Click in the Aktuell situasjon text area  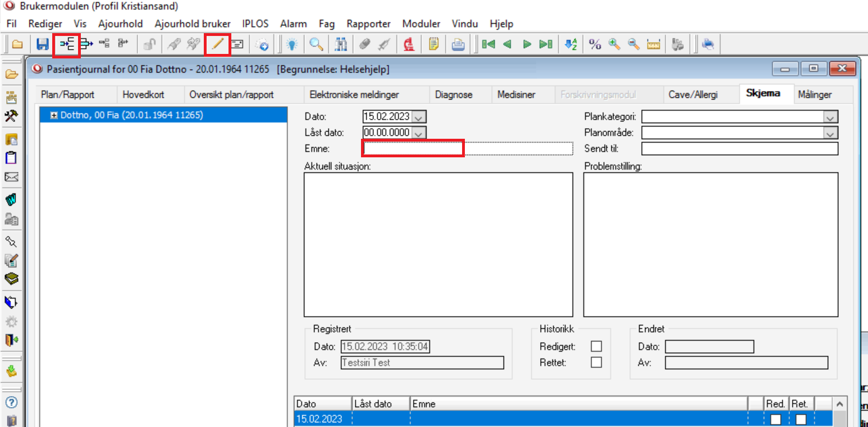[438, 245]
